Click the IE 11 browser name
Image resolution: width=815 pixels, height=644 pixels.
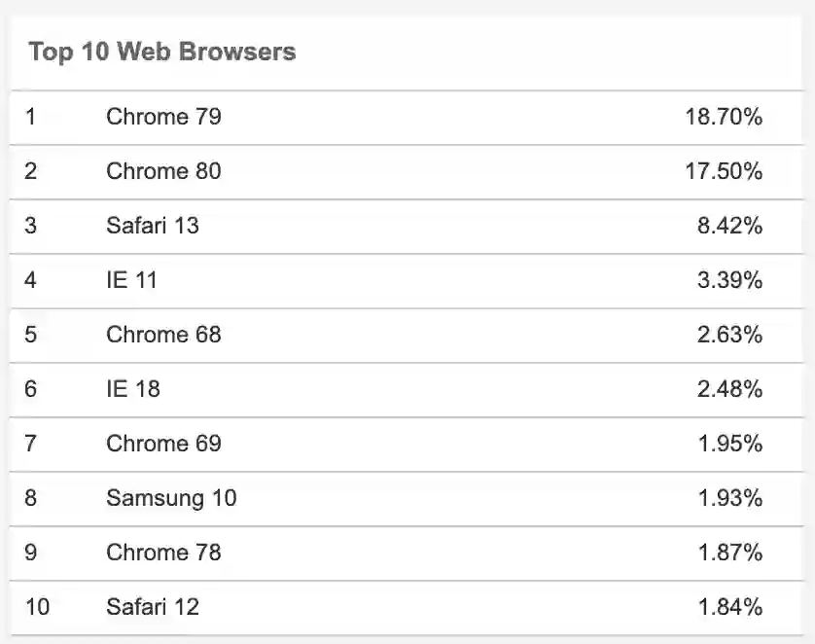pos(131,280)
